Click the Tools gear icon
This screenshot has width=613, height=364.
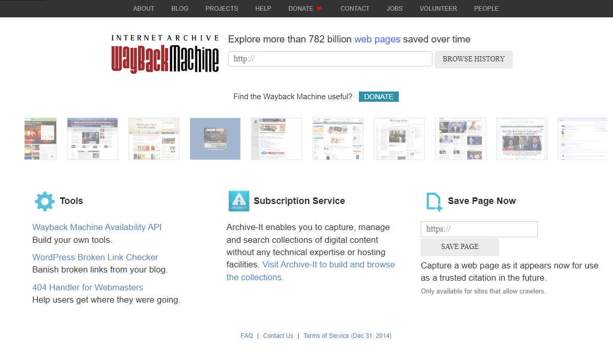pos(44,201)
